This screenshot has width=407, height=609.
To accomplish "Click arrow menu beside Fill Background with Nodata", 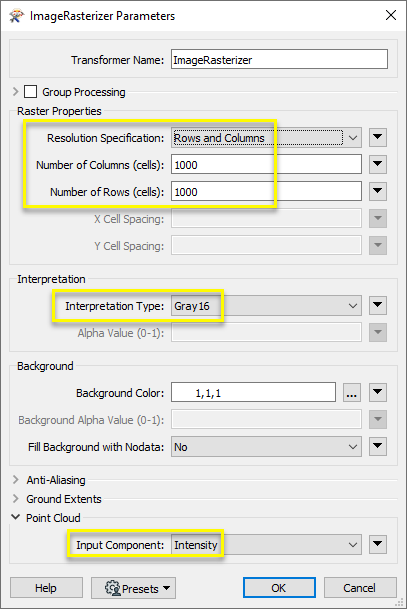I will 377,447.
